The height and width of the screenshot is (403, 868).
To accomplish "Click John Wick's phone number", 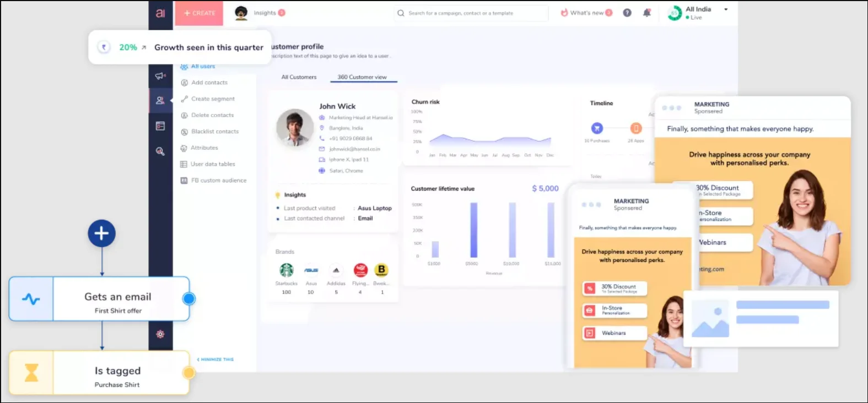I will coord(351,139).
